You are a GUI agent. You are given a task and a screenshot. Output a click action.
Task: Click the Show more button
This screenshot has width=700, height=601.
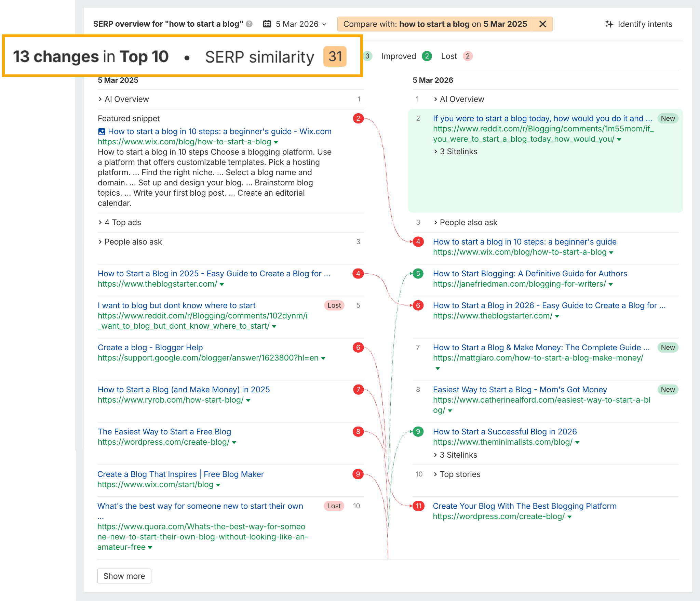(124, 576)
